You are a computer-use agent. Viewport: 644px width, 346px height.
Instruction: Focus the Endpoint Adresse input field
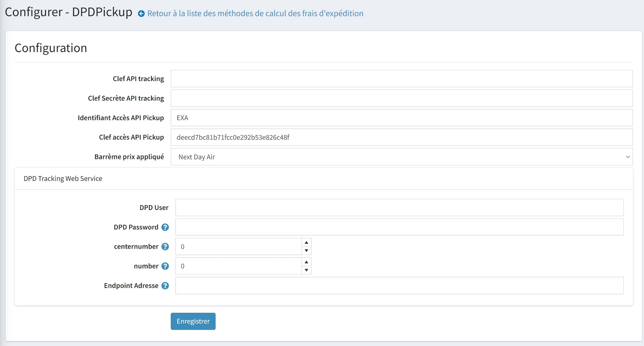pyautogui.click(x=399, y=286)
